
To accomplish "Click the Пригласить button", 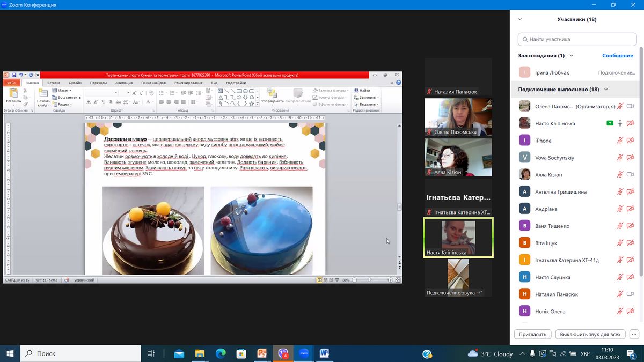I will [533, 334].
